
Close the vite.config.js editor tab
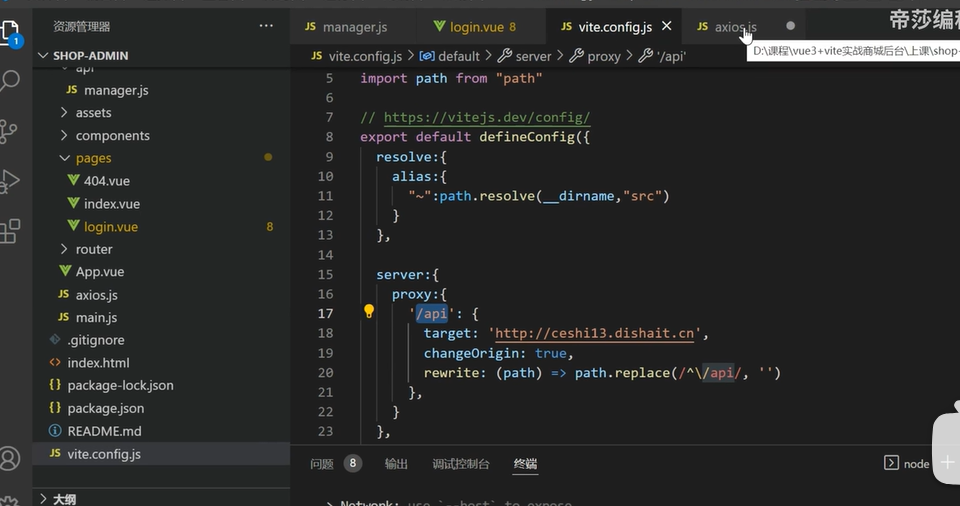tap(667, 26)
